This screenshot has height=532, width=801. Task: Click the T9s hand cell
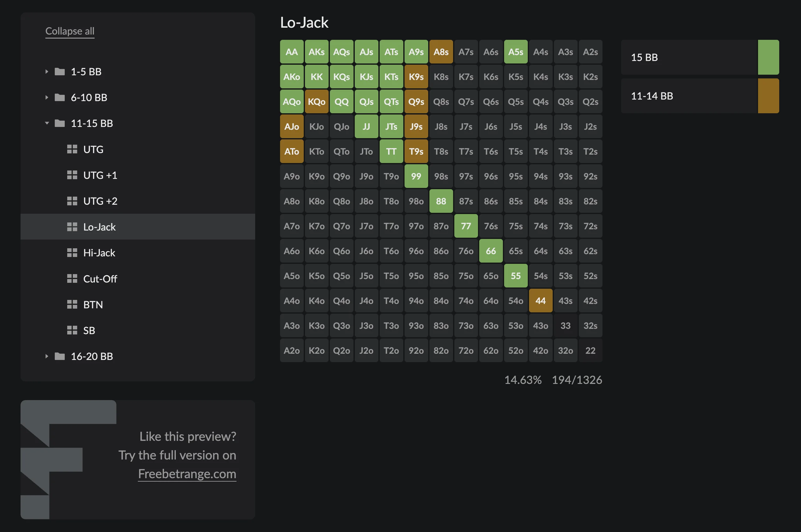416,151
